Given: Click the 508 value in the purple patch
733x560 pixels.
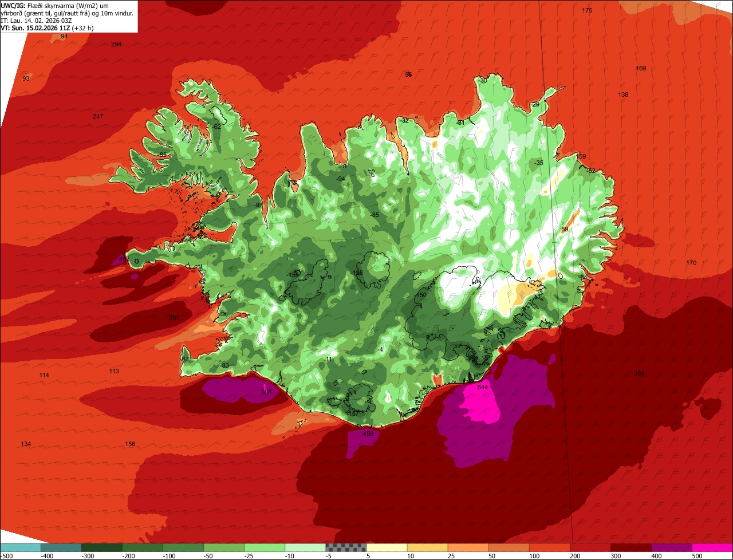Looking at the screenshot, I should click(266, 392).
